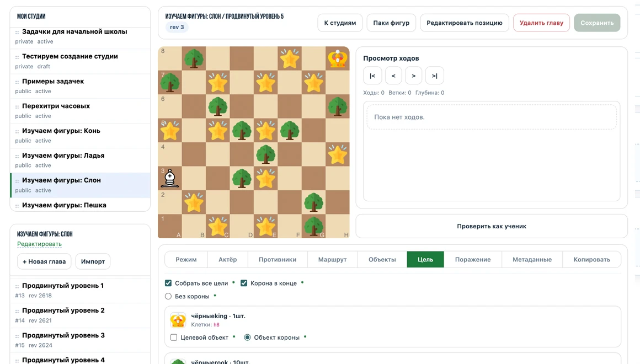Click the Сохранить button
The height and width of the screenshot is (364, 640).
597,23
